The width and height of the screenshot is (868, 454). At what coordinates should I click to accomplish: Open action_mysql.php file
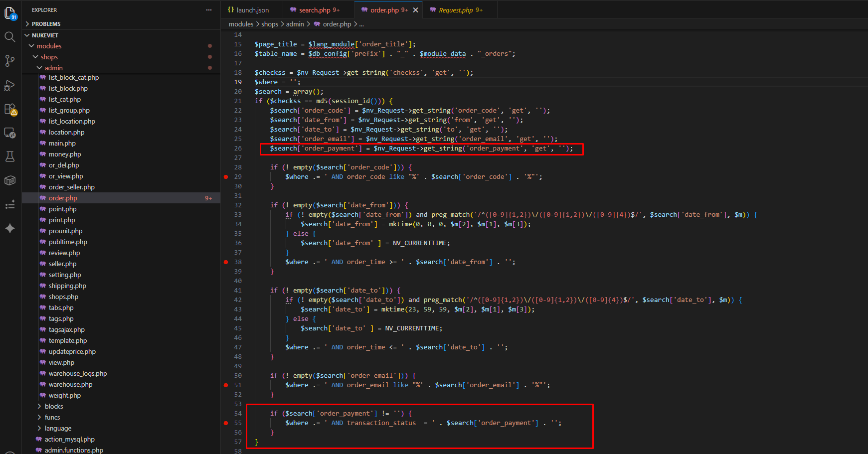click(x=70, y=440)
